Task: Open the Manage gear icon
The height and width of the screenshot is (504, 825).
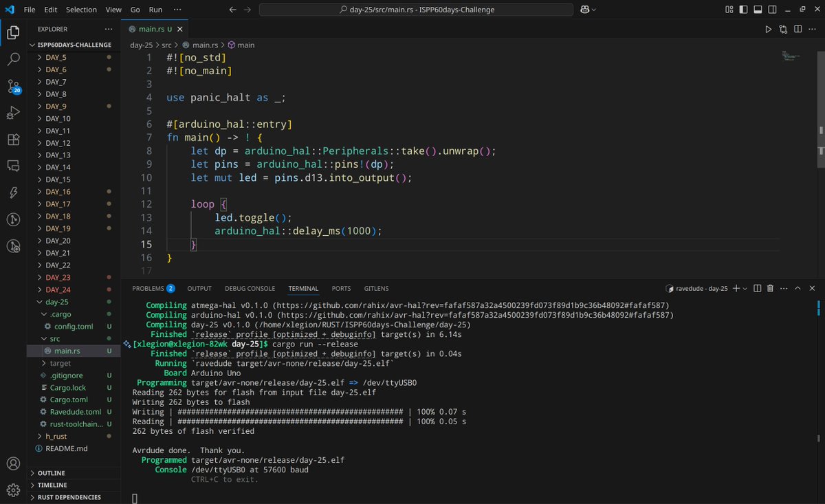Action: [13, 490]
